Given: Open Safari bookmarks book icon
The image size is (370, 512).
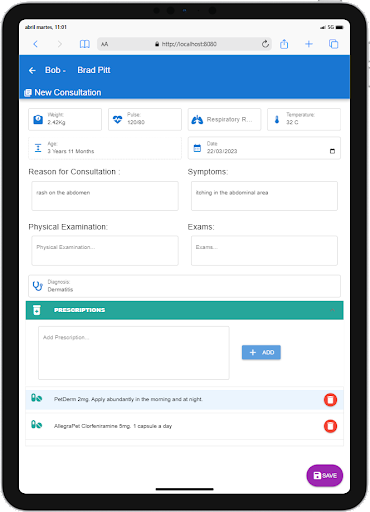Looking at the screenshot, I should tap(85, 44).
